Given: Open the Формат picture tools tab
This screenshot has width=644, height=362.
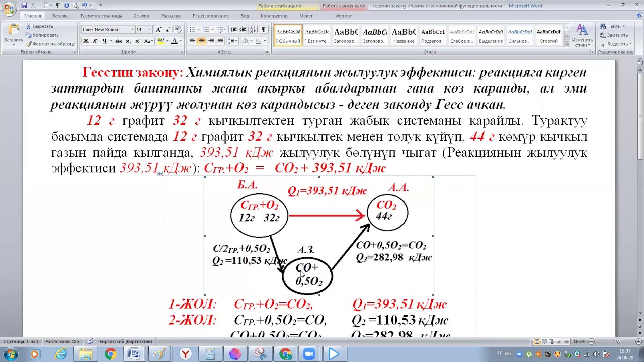Looking at the screenshot, I should 344,16.
